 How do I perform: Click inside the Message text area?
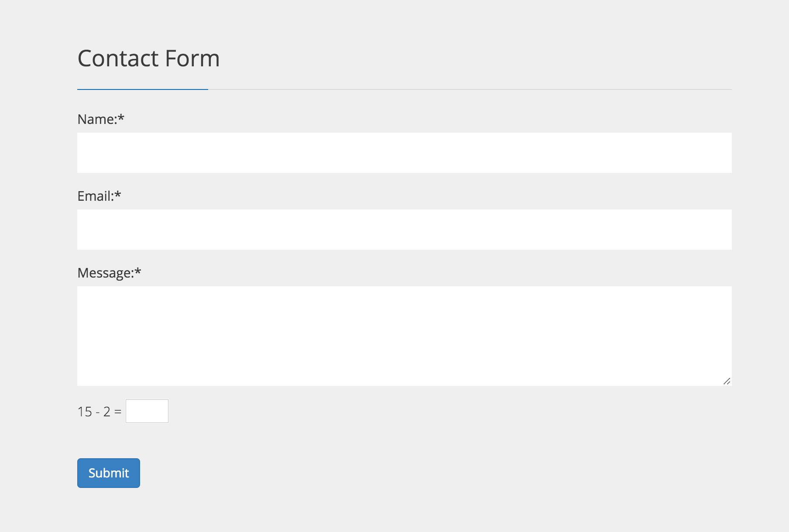(404, 336)
